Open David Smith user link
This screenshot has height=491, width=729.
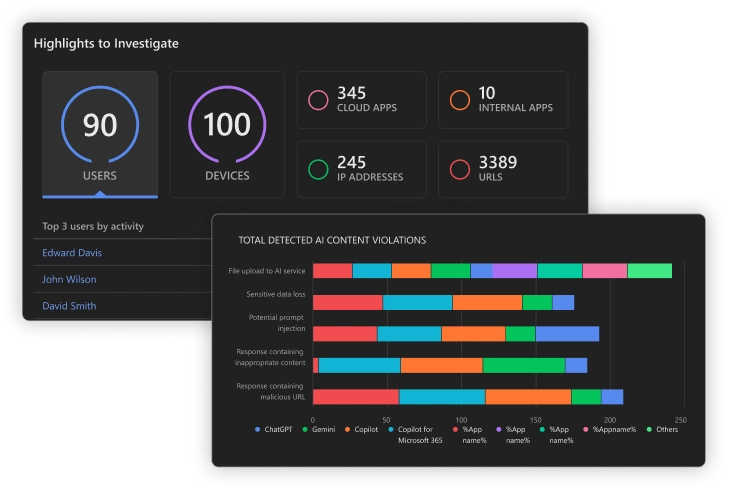(x=69, y=306)
